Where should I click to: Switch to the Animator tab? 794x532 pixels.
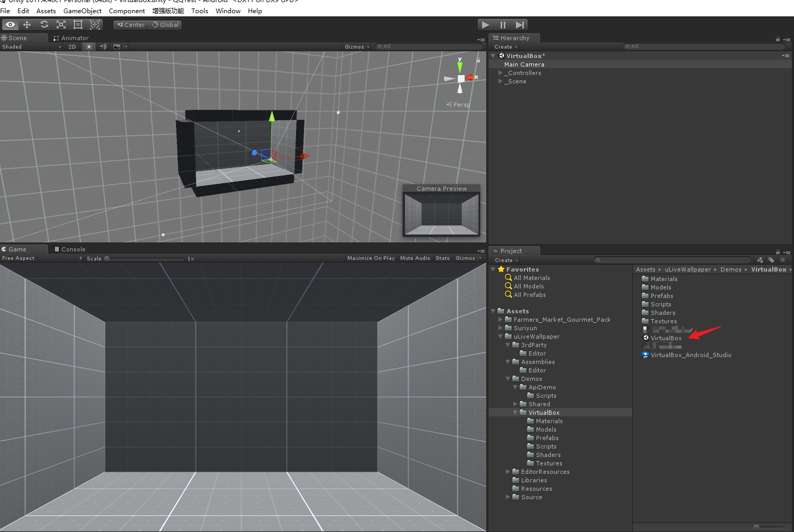click(71, 38)
